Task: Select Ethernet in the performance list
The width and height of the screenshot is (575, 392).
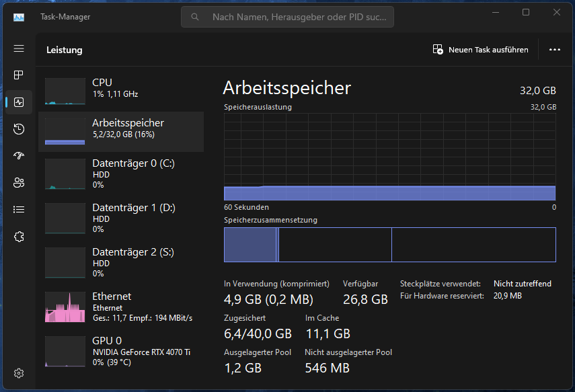Action: pyautogui.click(x=121, y=306)
